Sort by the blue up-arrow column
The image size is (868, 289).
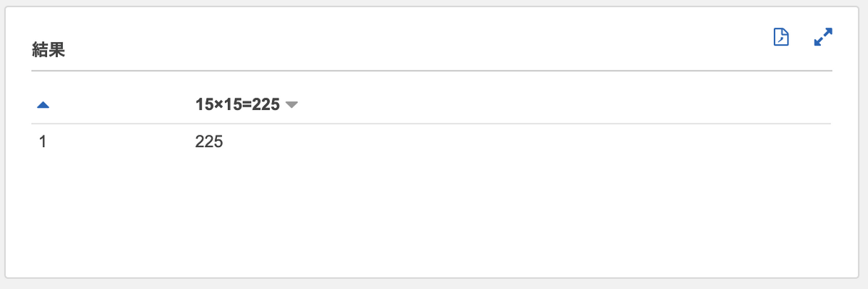point(43,105)
